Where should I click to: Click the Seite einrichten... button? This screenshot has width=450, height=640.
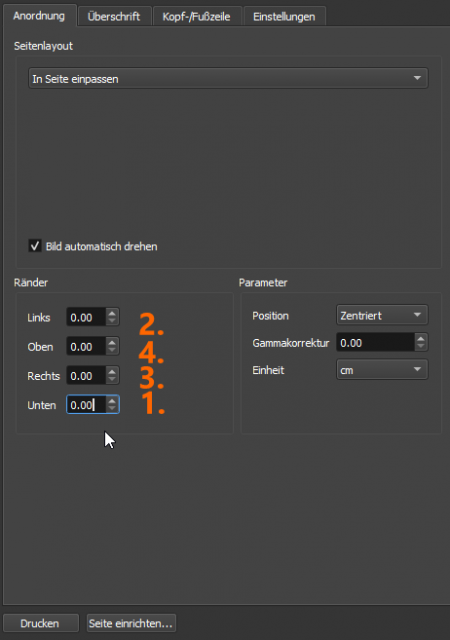click(x=131, y=623)
